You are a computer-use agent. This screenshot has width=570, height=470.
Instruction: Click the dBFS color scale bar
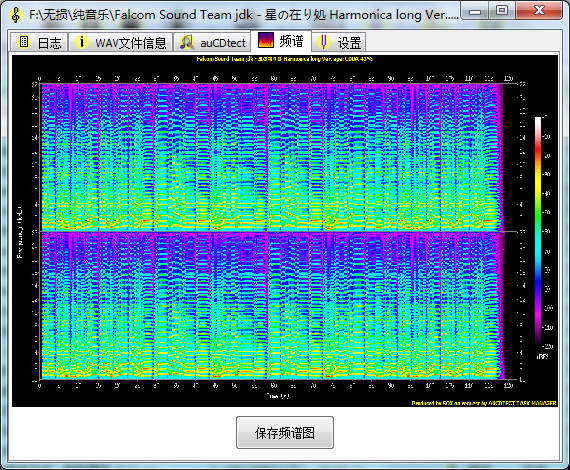pyautogui.click(x=538, y=232)
